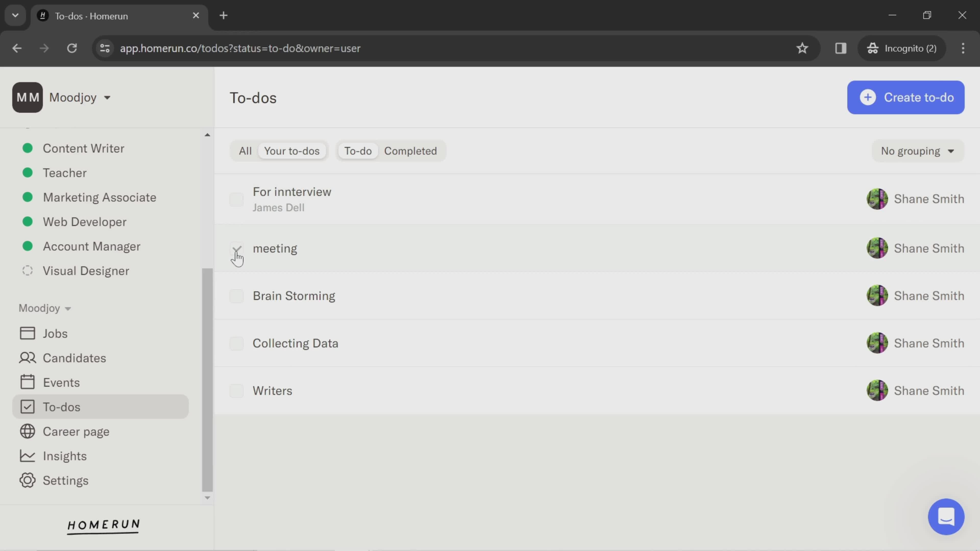980x551 pixels.
Task: Open the Settings gear icon
Action: click(27, 480)
